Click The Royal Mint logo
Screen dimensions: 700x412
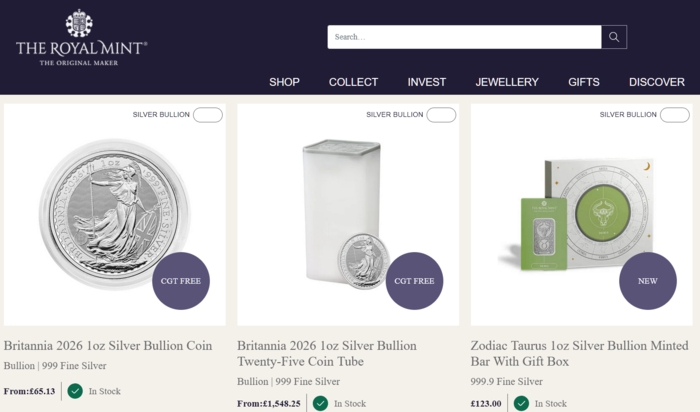[x=81, y=38]
